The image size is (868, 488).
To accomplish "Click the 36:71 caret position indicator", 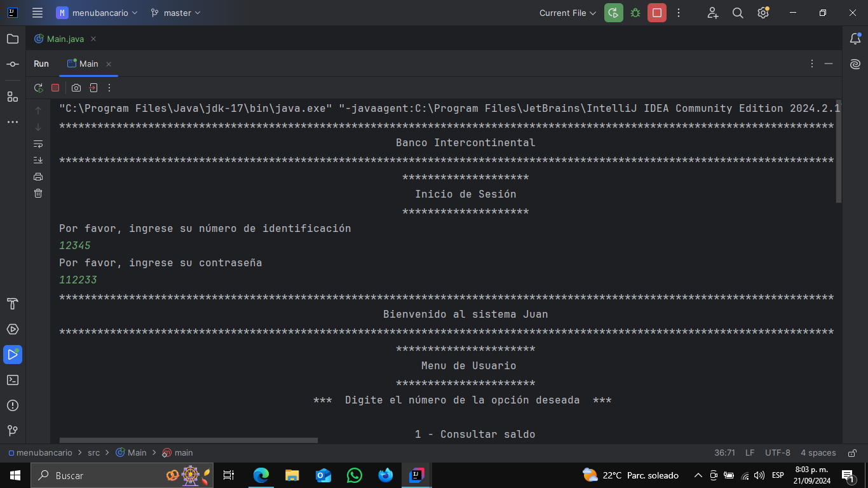I will (x=724, y=452).
